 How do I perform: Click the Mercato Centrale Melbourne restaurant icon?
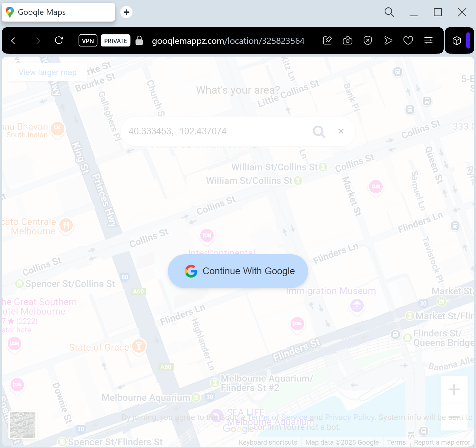[66, 225]
